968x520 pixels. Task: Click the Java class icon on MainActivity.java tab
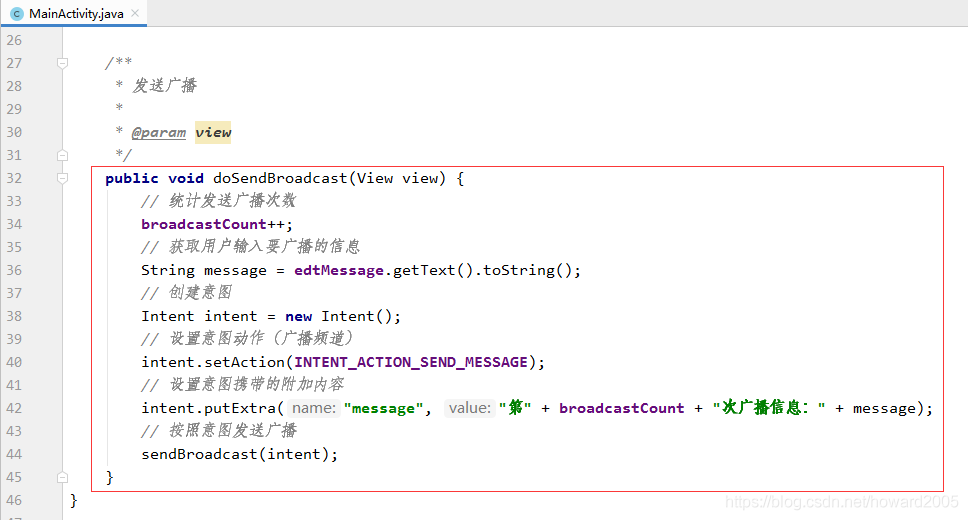(17, 14)
